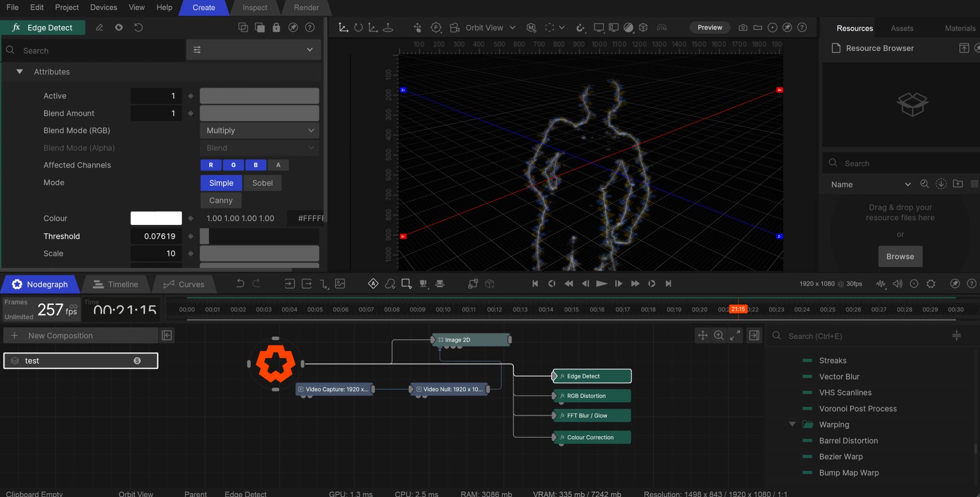Open the Orbit View camera dropdown

pos(490,27)
